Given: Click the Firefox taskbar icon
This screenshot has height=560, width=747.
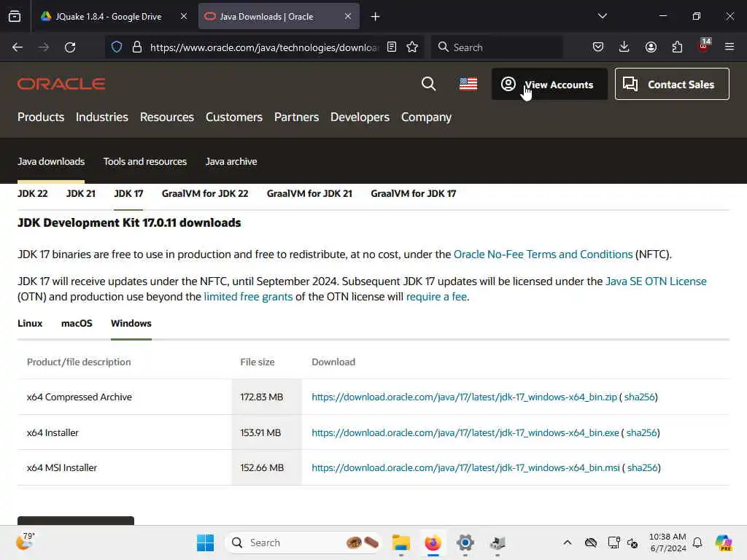Looking at the screenshot, I should [x=433, y=542].
